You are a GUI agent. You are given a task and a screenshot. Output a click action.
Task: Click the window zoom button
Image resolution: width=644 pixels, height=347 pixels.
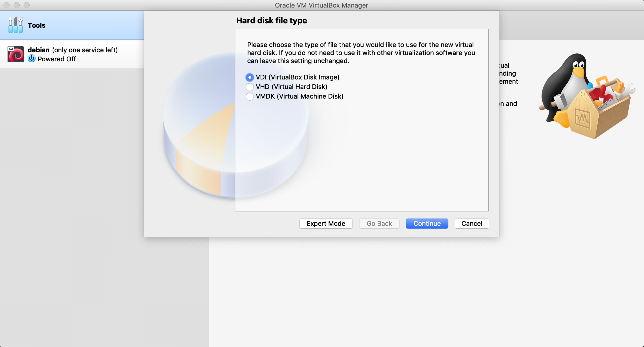click(x=27, y=5)
